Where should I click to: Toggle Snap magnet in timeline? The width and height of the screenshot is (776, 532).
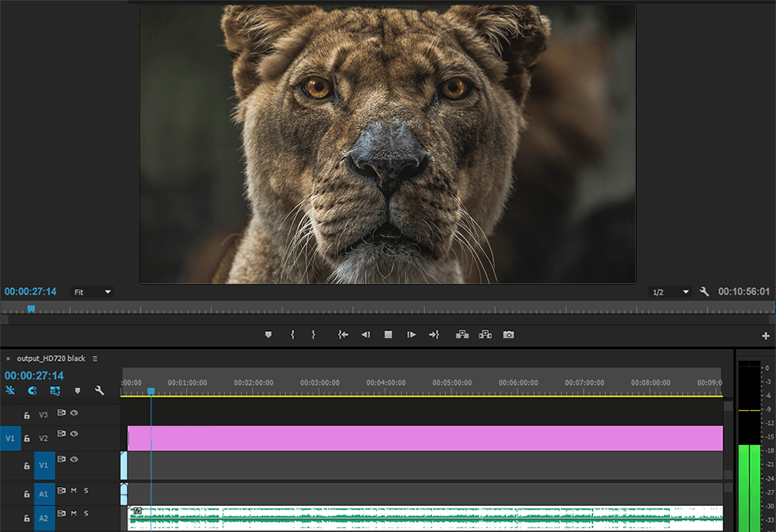(x=32, y=390)
